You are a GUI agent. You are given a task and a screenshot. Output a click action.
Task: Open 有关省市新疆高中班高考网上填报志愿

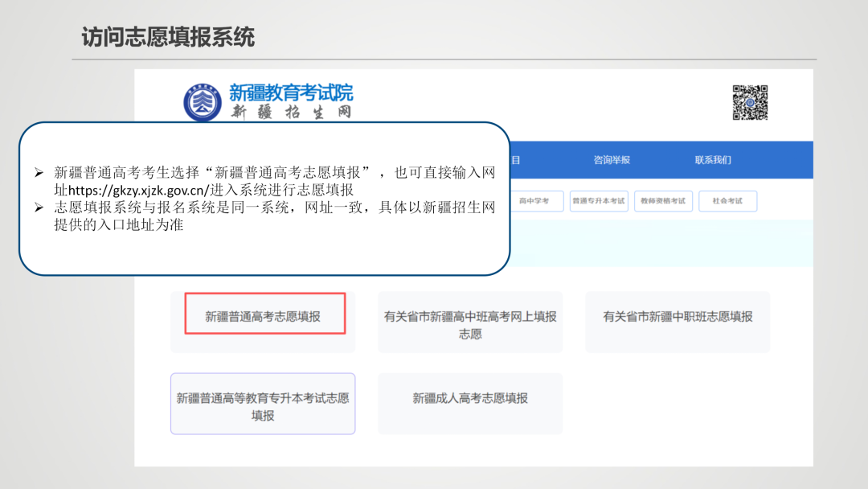click(470, 323)
